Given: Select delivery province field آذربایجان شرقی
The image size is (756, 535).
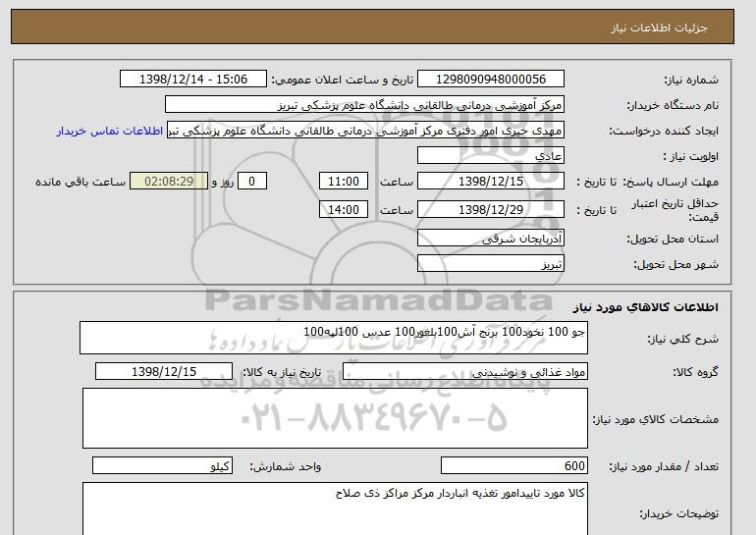Looking at the screenshot, I should point(490,239).
